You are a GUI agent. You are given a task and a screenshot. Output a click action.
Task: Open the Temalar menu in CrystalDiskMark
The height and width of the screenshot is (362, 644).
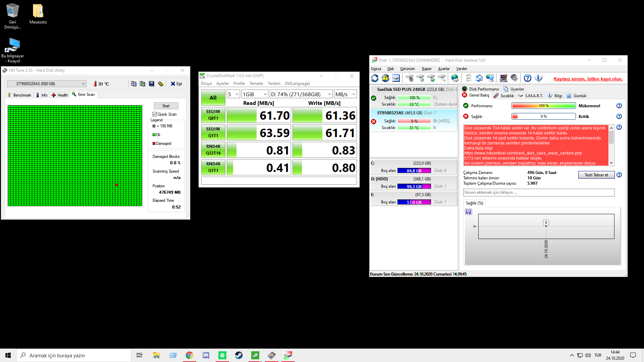[256, 83]
